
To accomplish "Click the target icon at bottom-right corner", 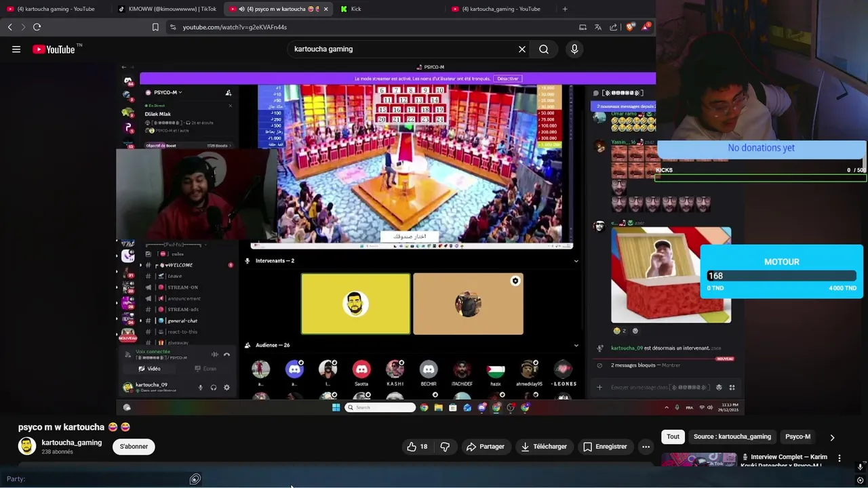I will pyautogui.click(x=860, y=481).
